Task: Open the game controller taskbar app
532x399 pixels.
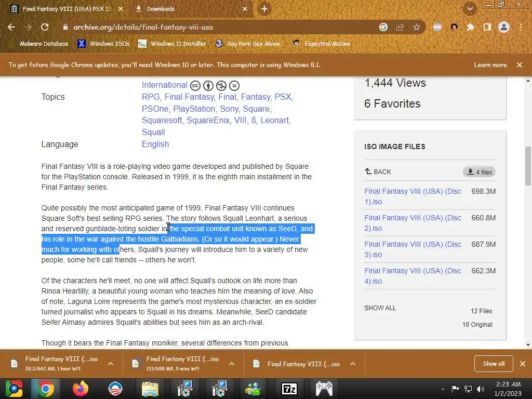Action: pyautogui.click(x=324, y=389)
